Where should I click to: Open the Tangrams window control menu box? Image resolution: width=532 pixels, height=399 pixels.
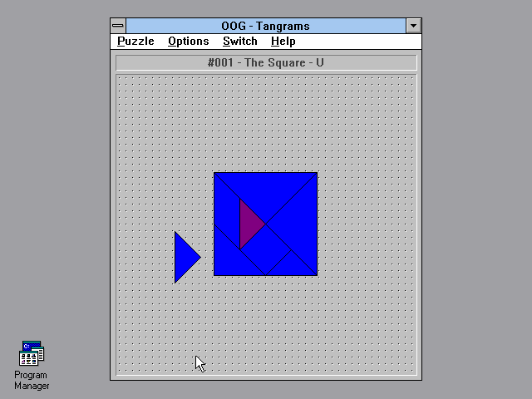pos(118,26)
